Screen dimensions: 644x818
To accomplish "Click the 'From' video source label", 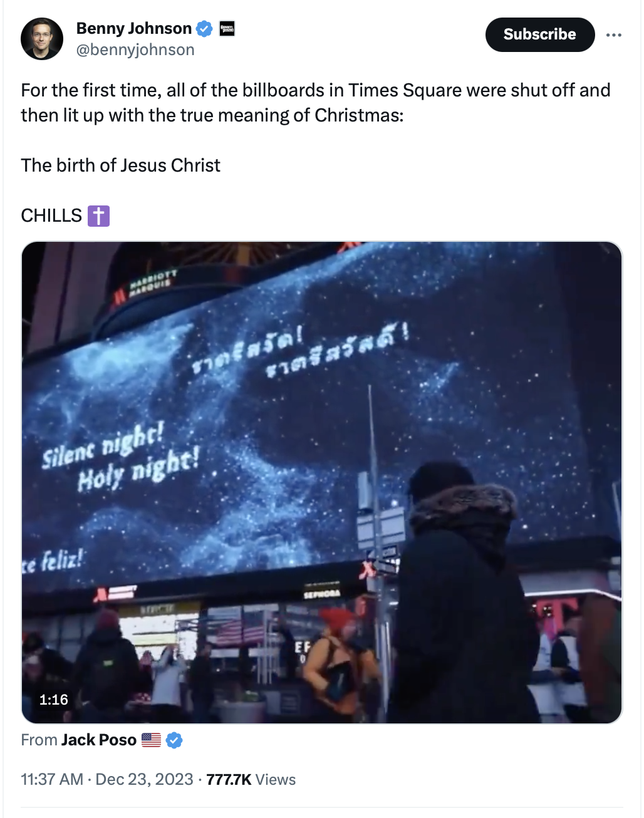I will coord(39,740).
